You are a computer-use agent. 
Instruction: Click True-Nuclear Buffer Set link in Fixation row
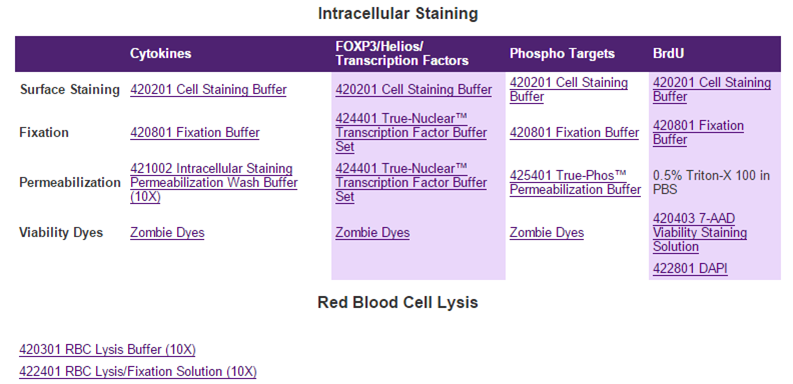coord(411,133)
